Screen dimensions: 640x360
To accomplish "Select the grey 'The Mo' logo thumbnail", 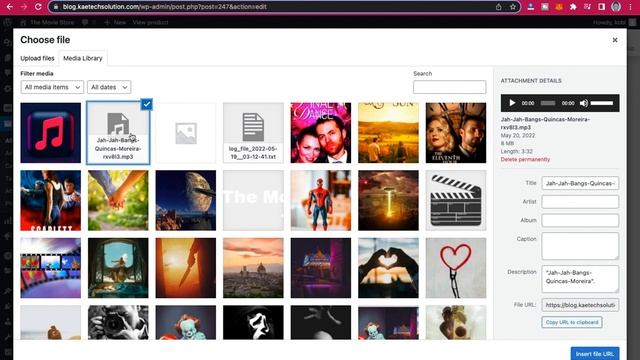I will click(x=253, y=200).
